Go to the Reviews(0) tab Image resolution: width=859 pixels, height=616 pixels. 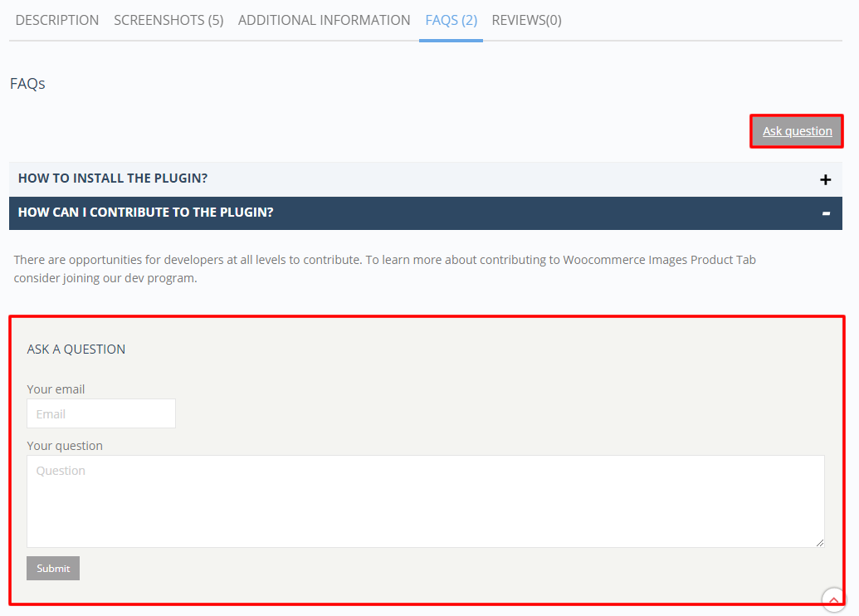526,20
